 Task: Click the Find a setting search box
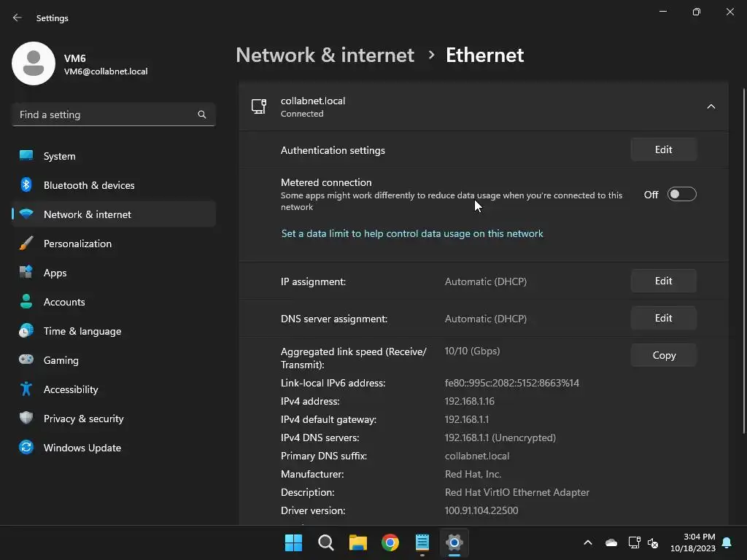[106, 114]
